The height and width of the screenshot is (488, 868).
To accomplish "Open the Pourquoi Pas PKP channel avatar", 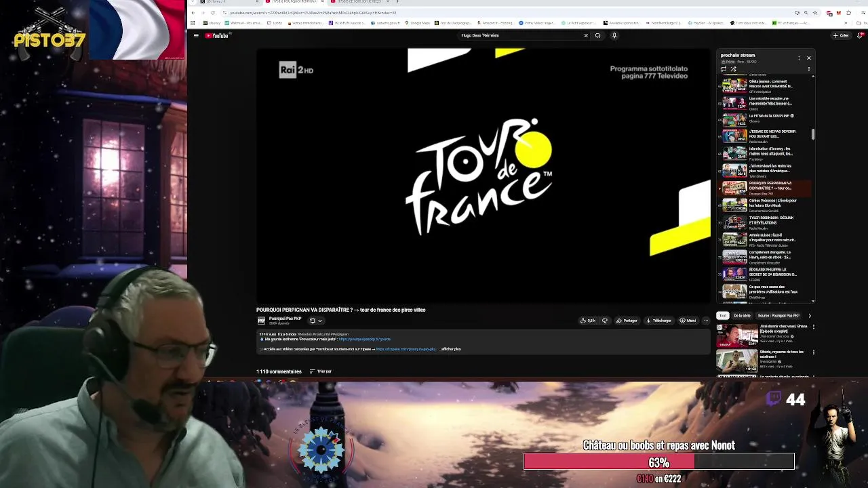I will (261, 321).
